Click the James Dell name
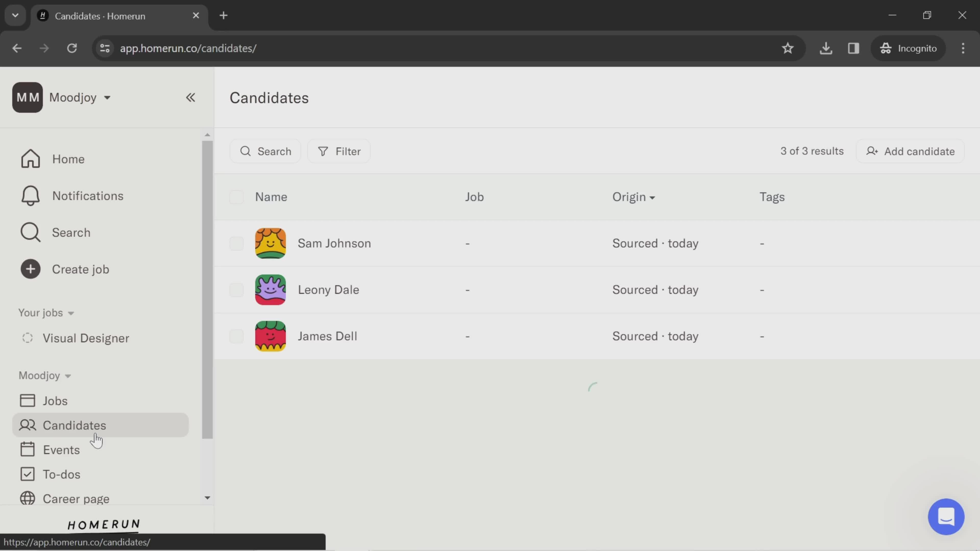The width and height of the screenshot is (980, 551). (327, 336)
